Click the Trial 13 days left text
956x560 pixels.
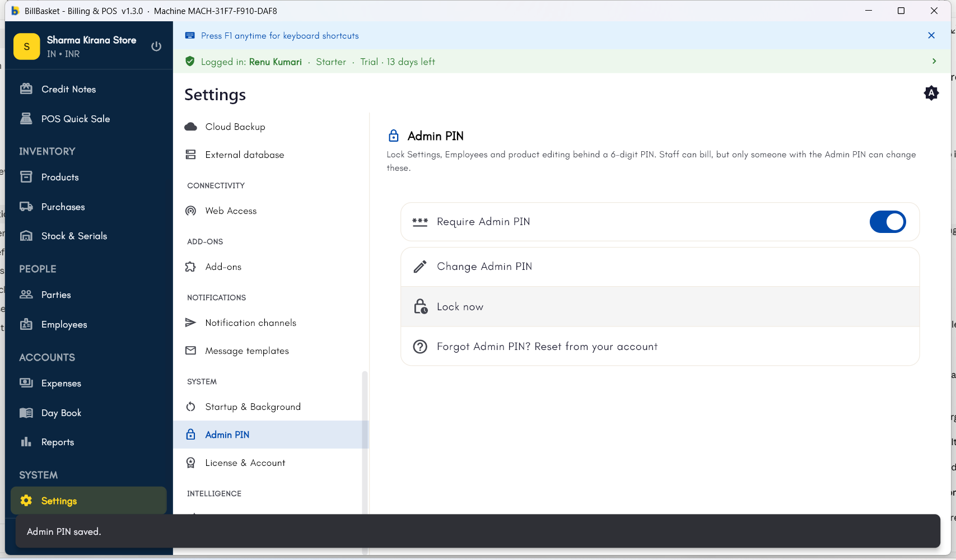click(398, 62)
